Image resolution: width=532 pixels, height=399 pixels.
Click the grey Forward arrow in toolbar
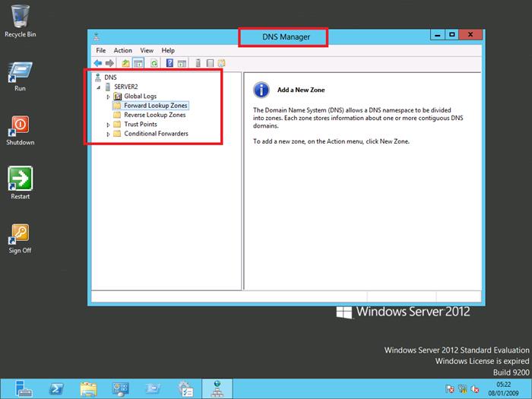tap(109, 63)
